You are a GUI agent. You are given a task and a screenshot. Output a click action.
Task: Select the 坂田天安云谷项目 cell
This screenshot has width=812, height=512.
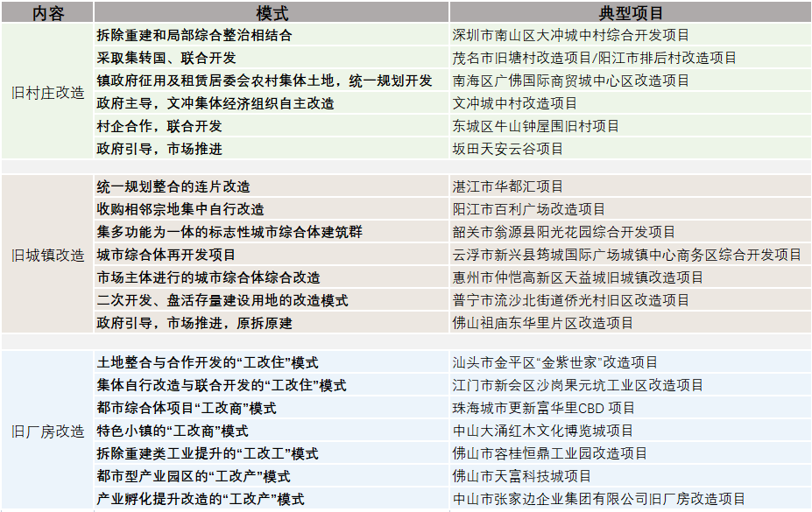pos(507,149)
